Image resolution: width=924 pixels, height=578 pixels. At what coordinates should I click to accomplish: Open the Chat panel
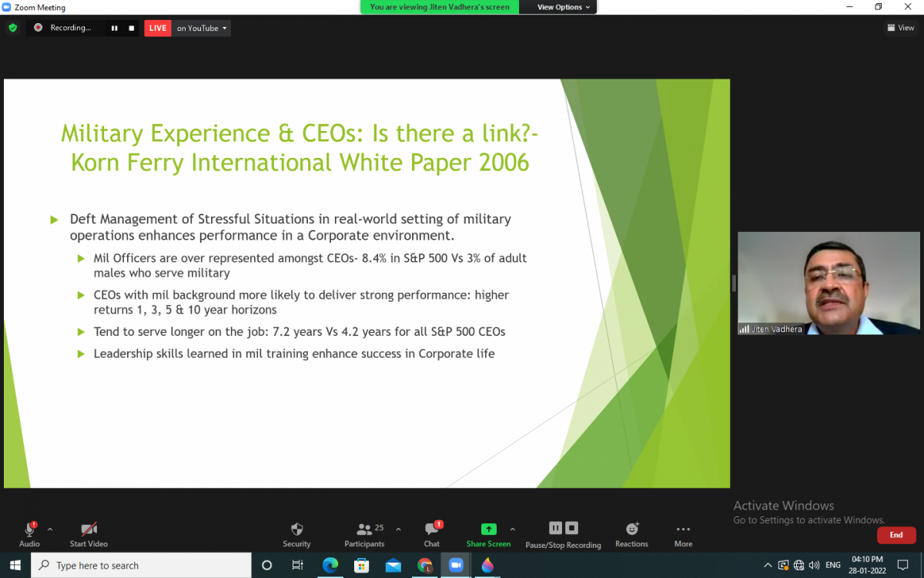pos(432,534)
